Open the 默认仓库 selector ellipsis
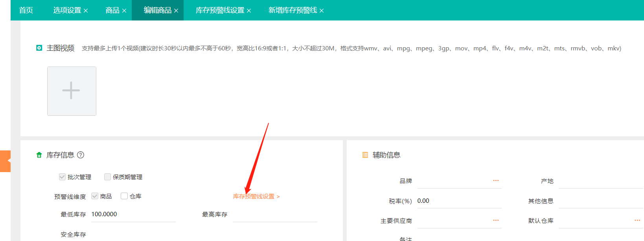 coord(637,221)
